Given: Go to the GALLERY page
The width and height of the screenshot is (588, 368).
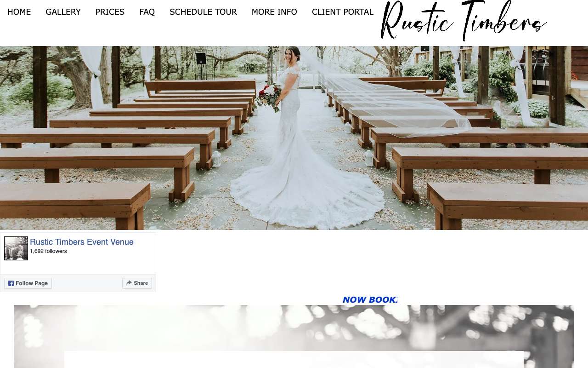Looking at the screenshot, I should (x=63, y=12).
